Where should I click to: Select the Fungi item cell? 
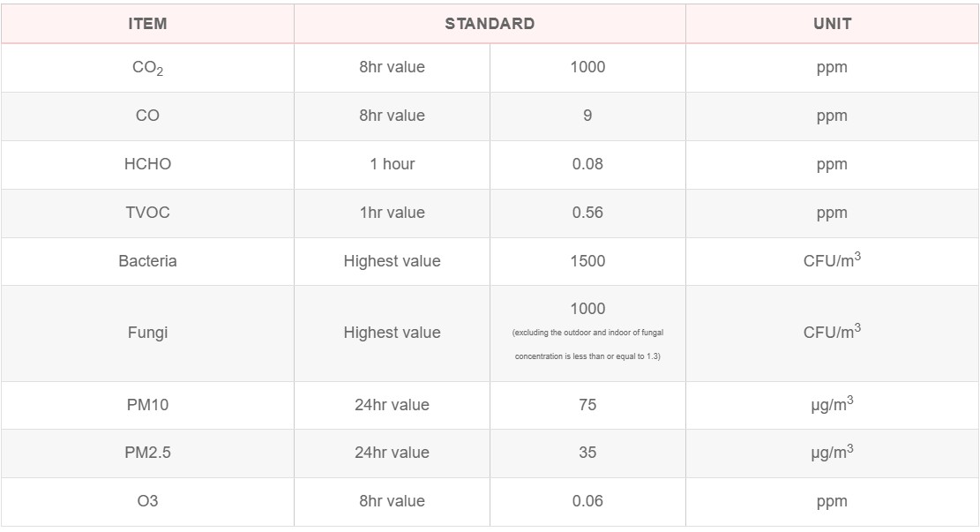pyautogui.click(x=147, y=333)
